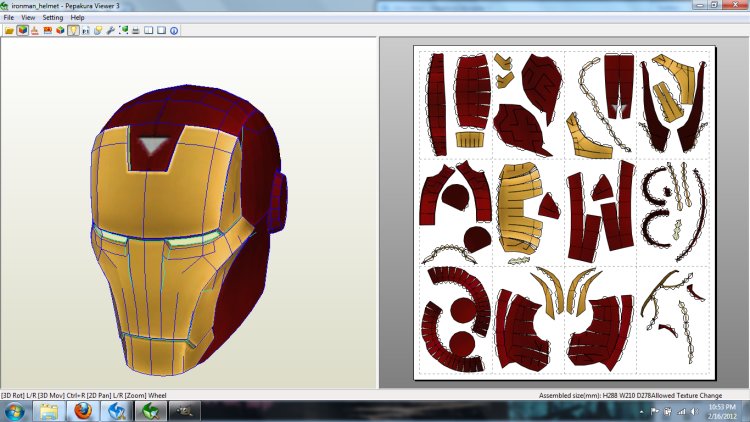750x422 pixels.
Task: Click the speech bubble annotation icon
Action: point(98,30)
